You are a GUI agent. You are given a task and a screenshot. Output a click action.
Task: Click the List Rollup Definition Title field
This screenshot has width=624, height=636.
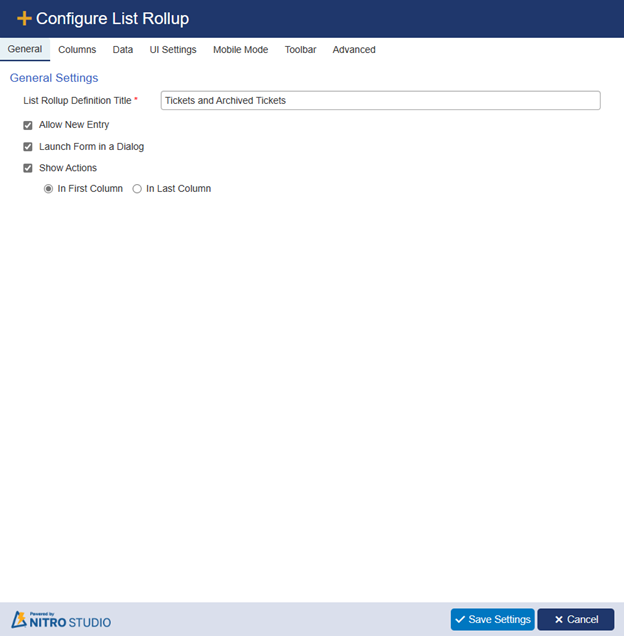click(381, 101)
